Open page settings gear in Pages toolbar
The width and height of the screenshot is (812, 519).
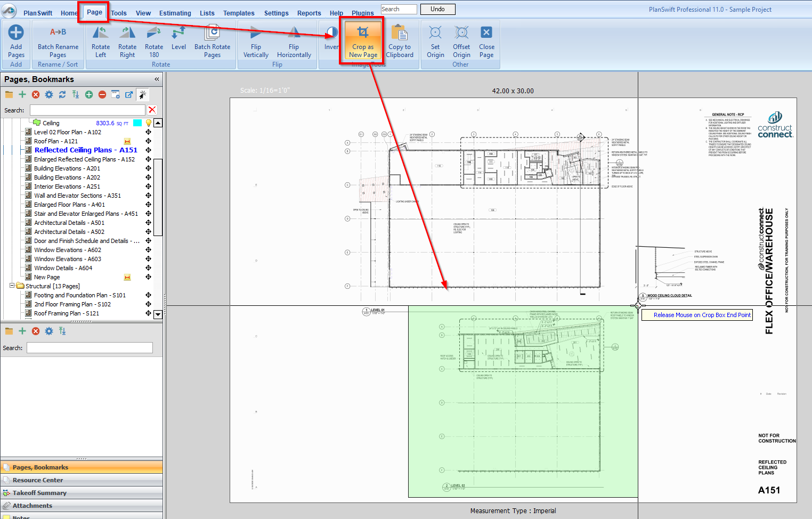coord(49,94)
